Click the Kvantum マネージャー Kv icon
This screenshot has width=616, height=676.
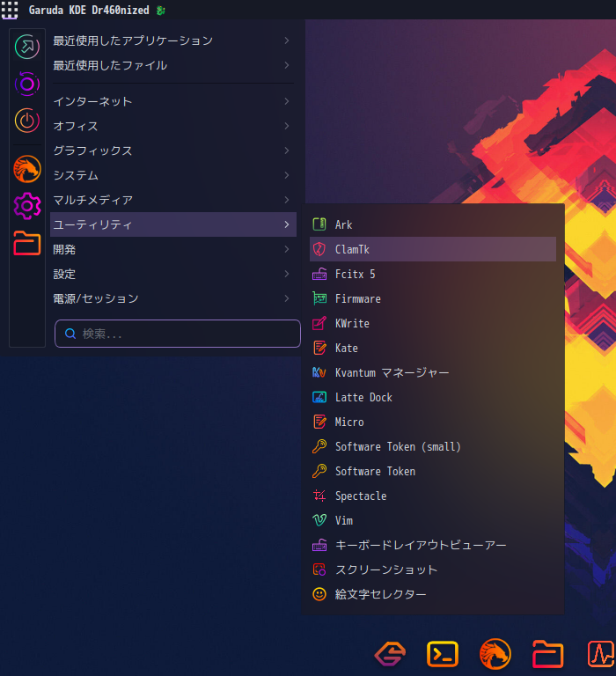319,372
